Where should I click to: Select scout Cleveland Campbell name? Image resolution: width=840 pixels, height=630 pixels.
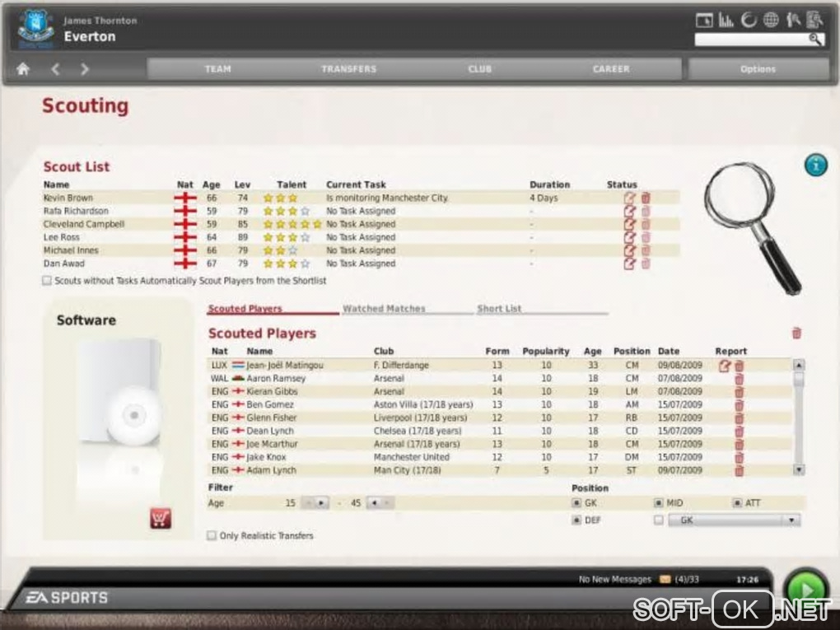(83, 225)
